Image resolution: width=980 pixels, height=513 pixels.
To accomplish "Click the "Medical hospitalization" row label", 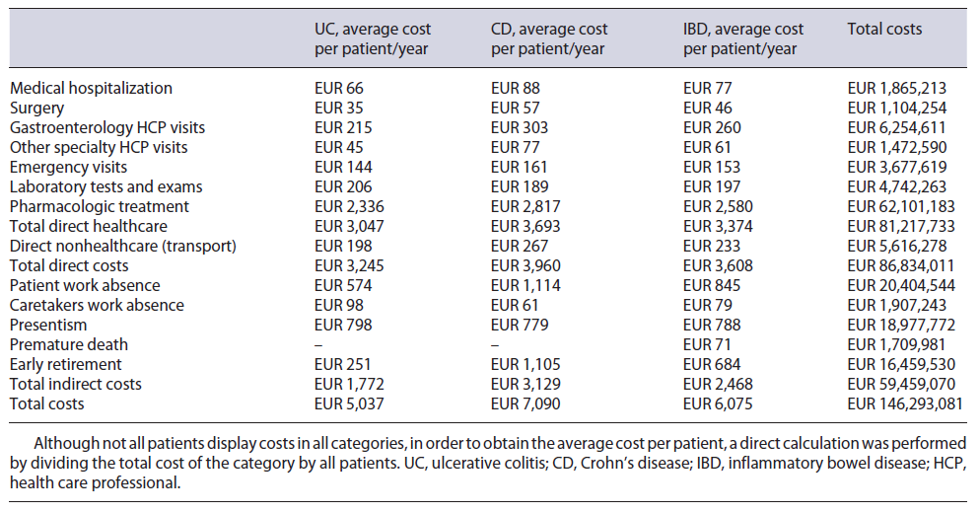I will [91, 88].
